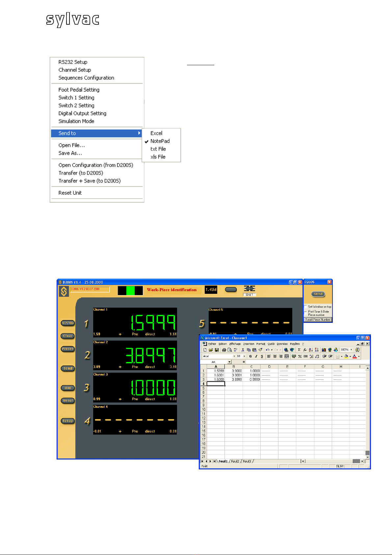Click the Italic I icon in Excel

coord(256,356)
